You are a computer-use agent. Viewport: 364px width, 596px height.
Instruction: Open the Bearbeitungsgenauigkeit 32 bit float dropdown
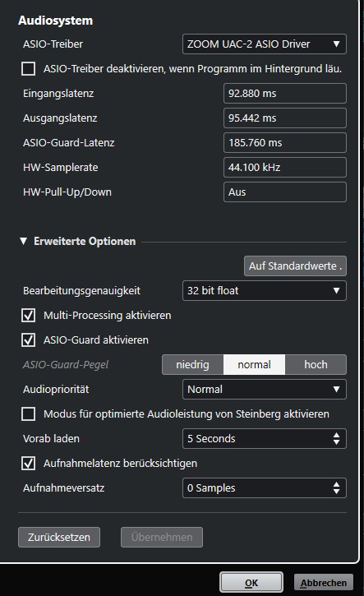point(264,291)
